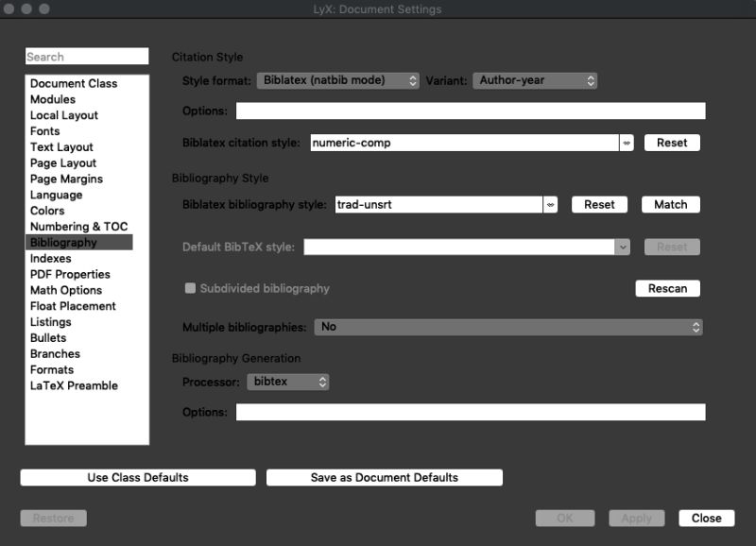Select Math Options in the settings list
756x546 pixels.
66,290
